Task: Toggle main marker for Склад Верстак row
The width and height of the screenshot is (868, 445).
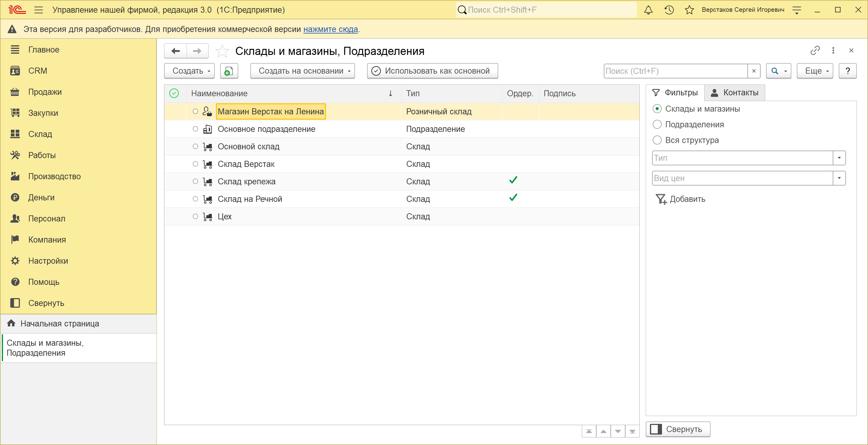Action: 195,164
